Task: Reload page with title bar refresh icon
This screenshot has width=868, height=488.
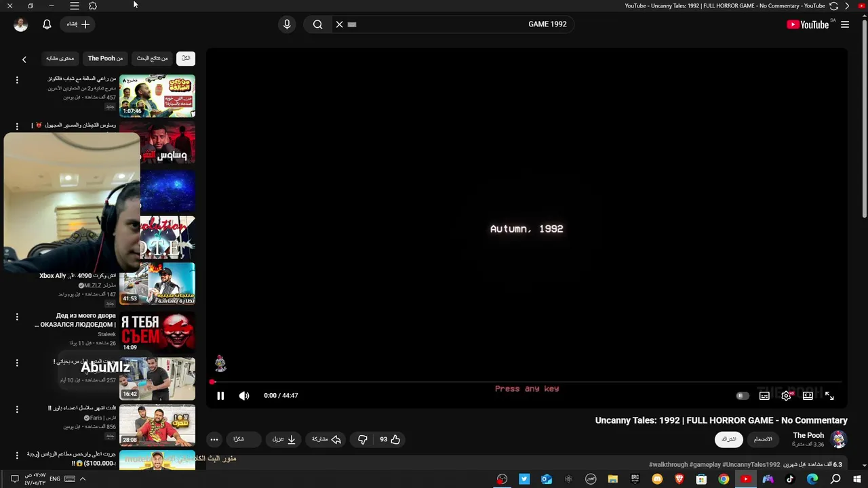Action: click(x=834, y=5)
